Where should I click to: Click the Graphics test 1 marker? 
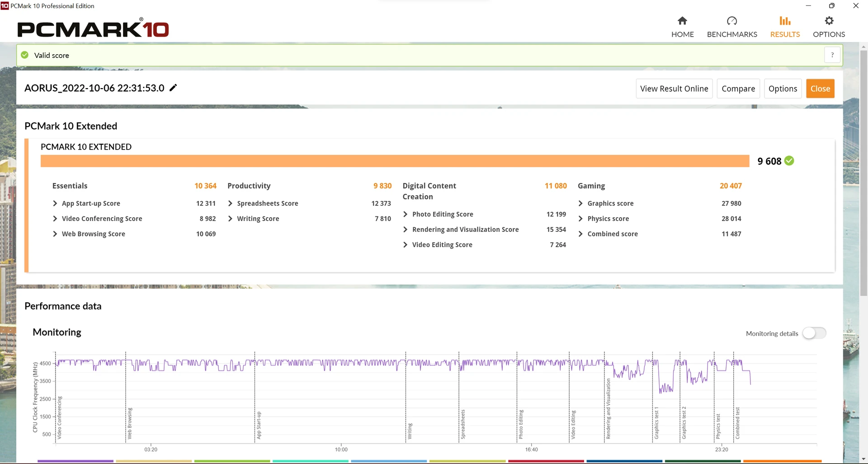pos(656,423)
